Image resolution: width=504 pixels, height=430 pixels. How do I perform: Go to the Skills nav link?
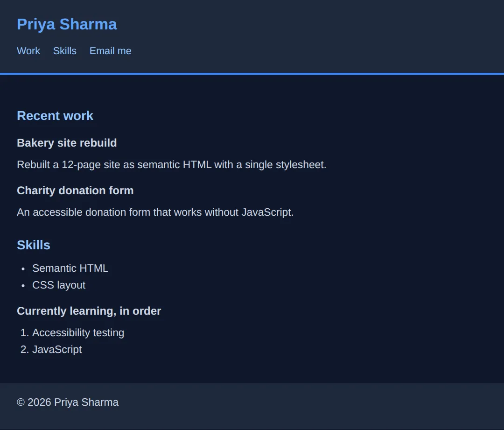click(x=64, y=51)
